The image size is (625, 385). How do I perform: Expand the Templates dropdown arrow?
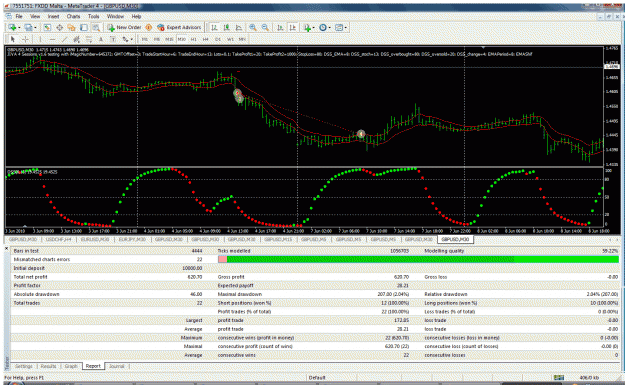pyautogui.click(x=346, y=28)
